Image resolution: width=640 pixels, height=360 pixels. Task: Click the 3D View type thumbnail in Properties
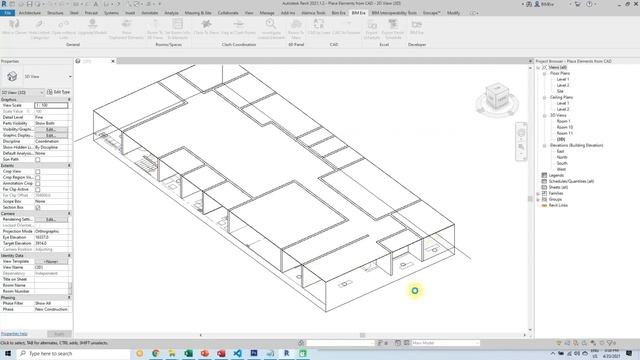pos(12,76)
